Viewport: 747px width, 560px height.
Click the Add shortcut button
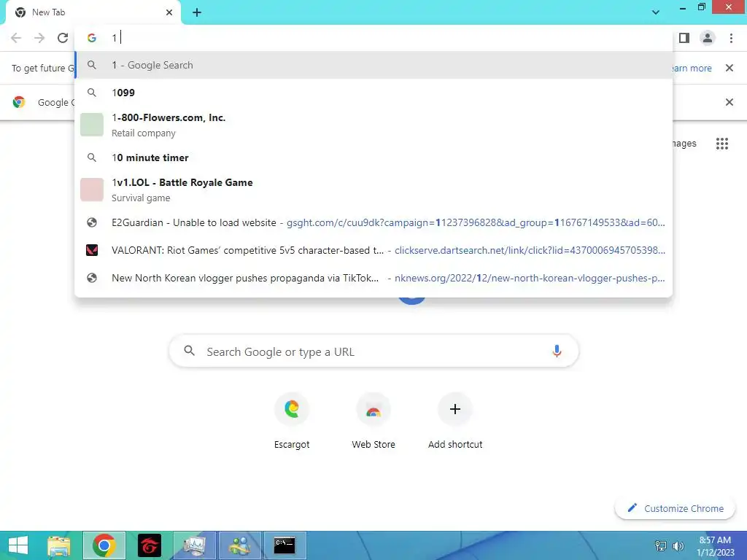(455, 421)
